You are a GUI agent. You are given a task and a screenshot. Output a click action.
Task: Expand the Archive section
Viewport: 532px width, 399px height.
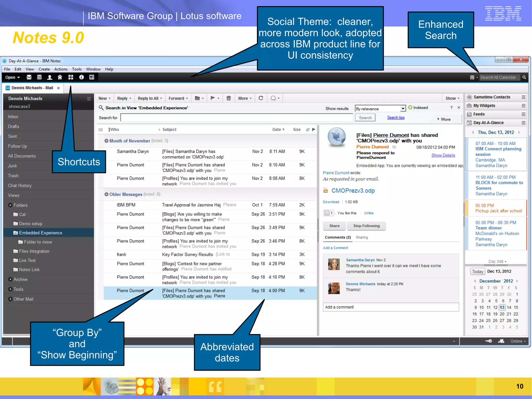10,279
